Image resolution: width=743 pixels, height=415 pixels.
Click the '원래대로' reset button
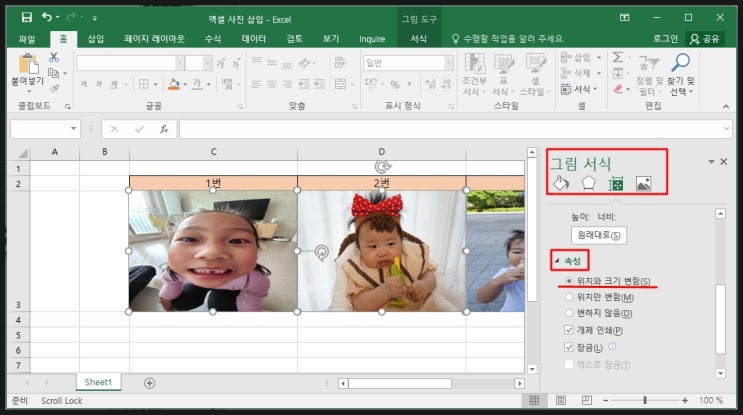[598, 235]
